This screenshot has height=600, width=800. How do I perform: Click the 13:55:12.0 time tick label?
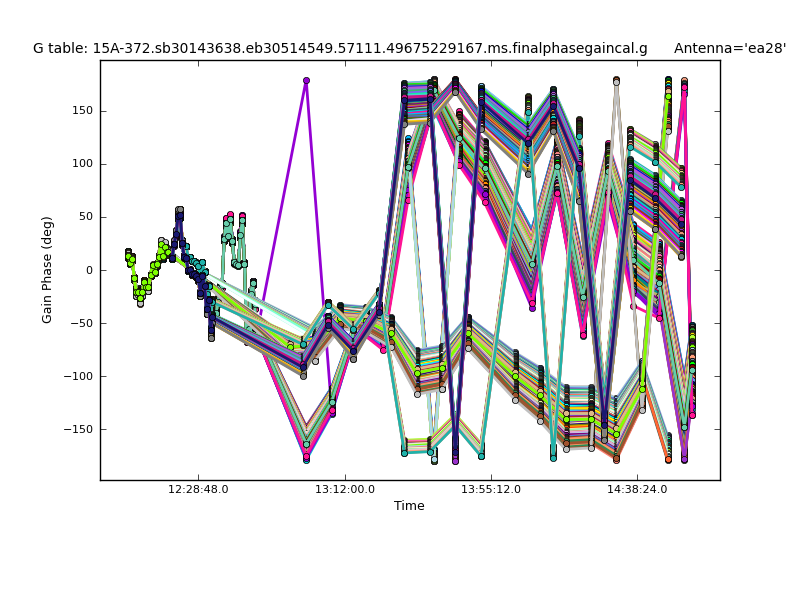(491, 490)
